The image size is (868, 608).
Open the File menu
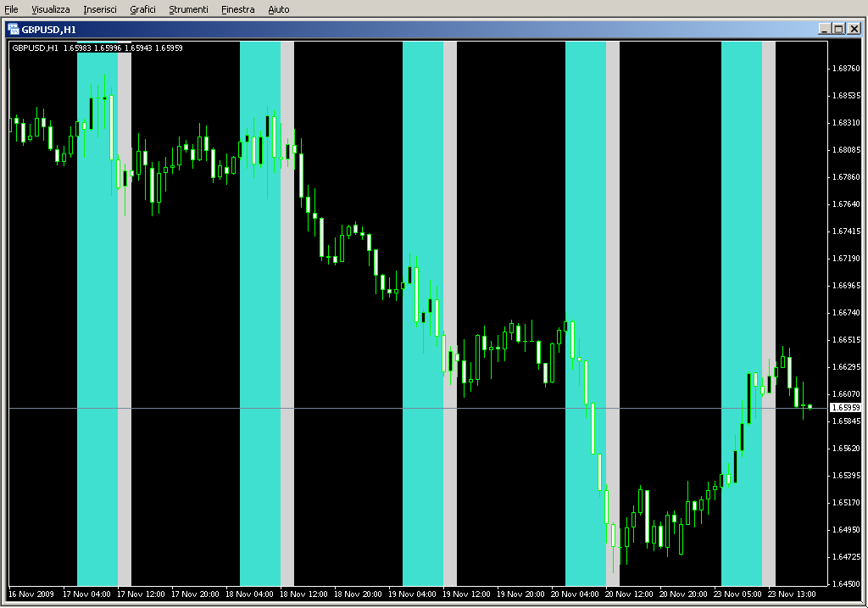click(11, 9)
